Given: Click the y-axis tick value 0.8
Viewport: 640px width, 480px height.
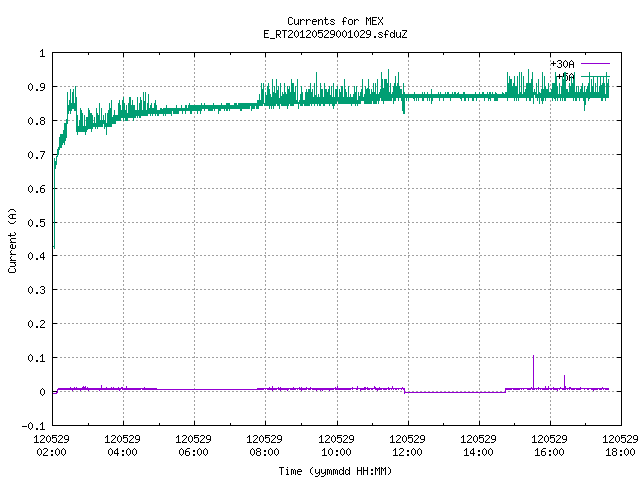Looking at the screenshot, I should click(36, 121).
